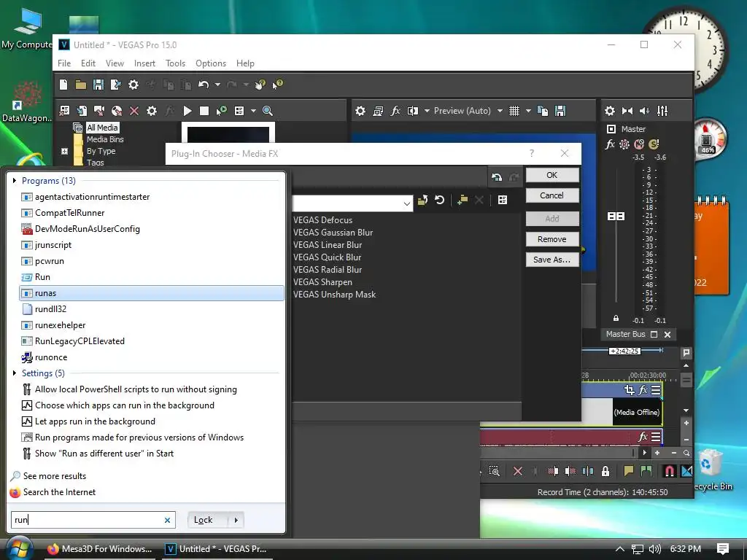Toggle Enable Snapping magnet in timeline toolbar
Screen dimensions: 747x560
(670, 472)
